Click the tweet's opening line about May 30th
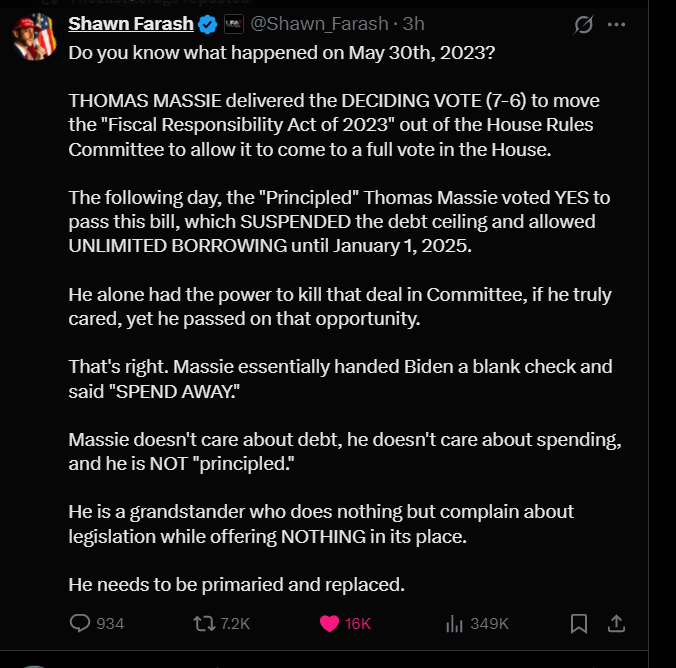The image size is (676, 668). (x=280, y=52)
